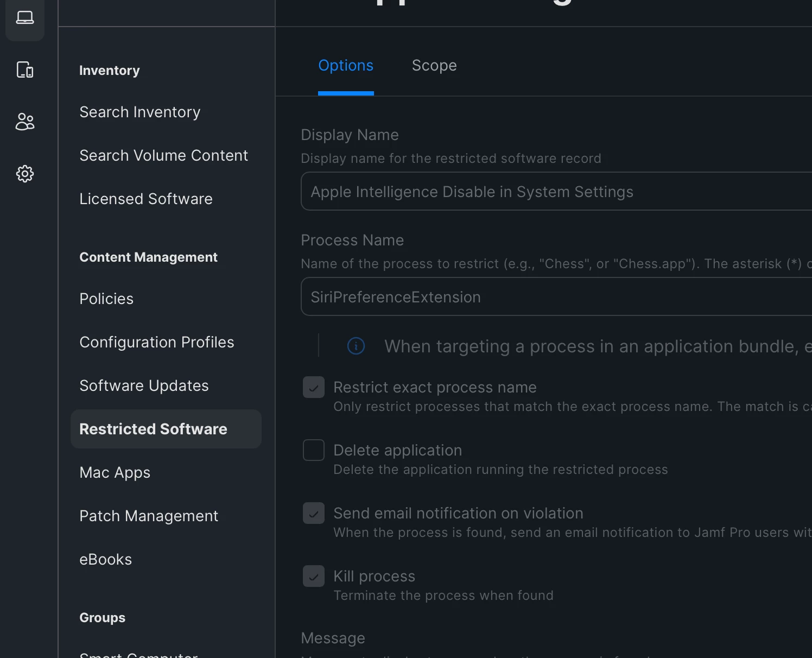Open eBooks in the sidebar
The image size is (812, 658).
tap(106, 559)
